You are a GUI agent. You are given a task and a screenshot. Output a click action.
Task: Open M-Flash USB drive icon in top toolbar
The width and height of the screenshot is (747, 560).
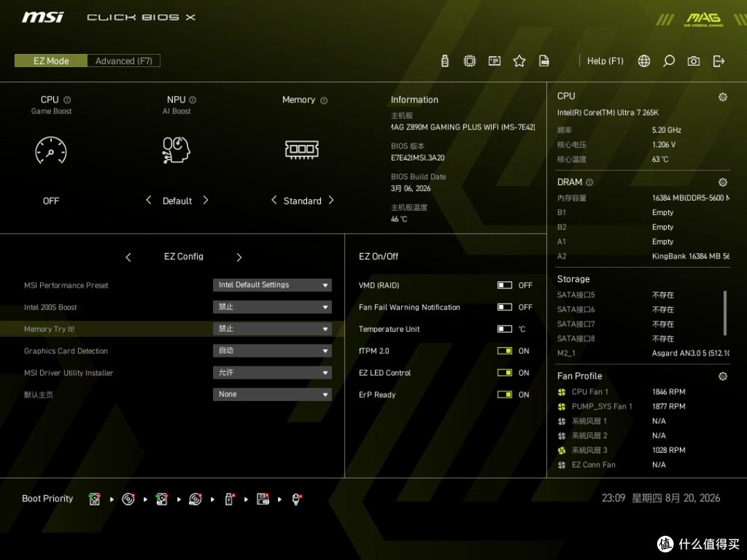click(445, 61)
